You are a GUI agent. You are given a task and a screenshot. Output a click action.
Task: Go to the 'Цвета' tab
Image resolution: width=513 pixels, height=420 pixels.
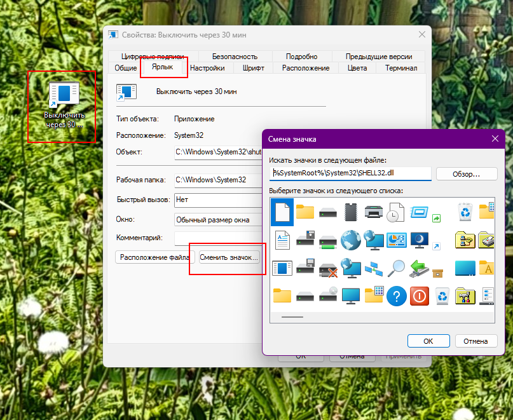[x=357, y=68]
